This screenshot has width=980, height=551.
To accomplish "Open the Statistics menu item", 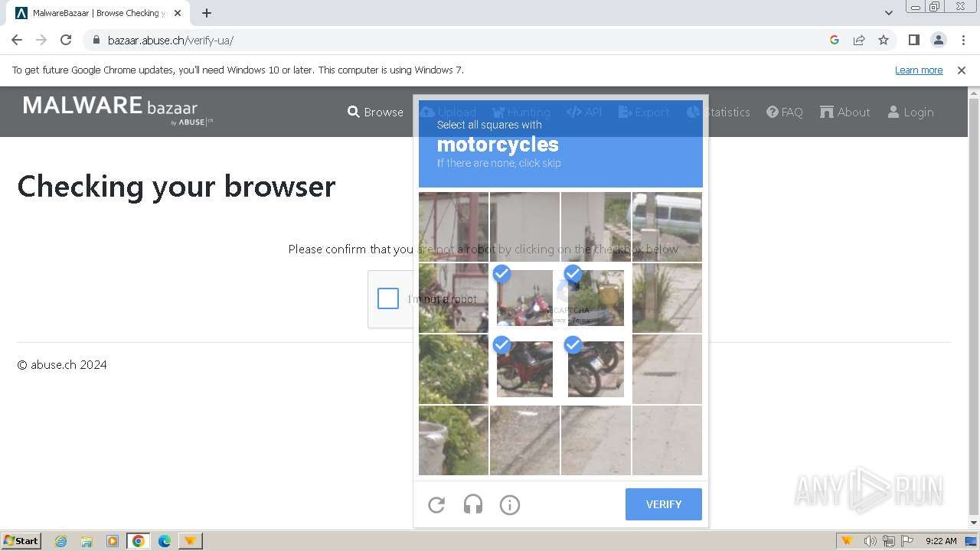I will click(x=718, y=112).
